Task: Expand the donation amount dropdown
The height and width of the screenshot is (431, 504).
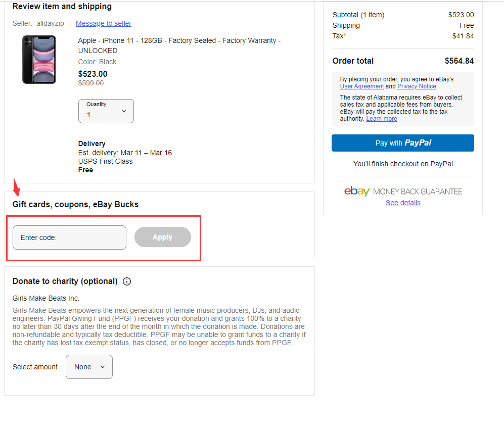Action: [89, 367]
